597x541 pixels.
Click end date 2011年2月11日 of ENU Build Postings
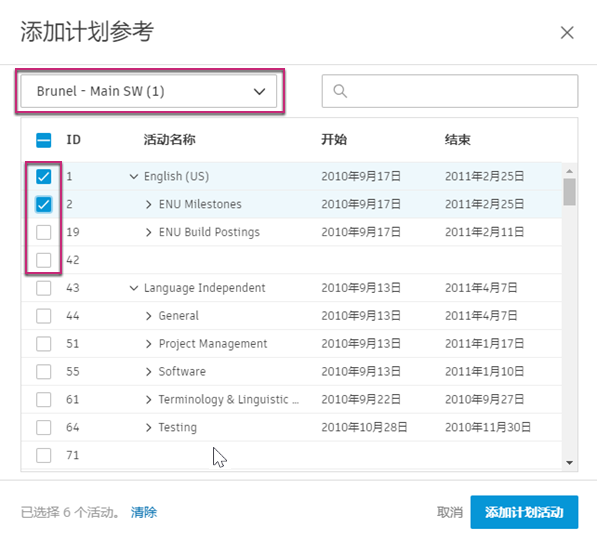point(484,232)
